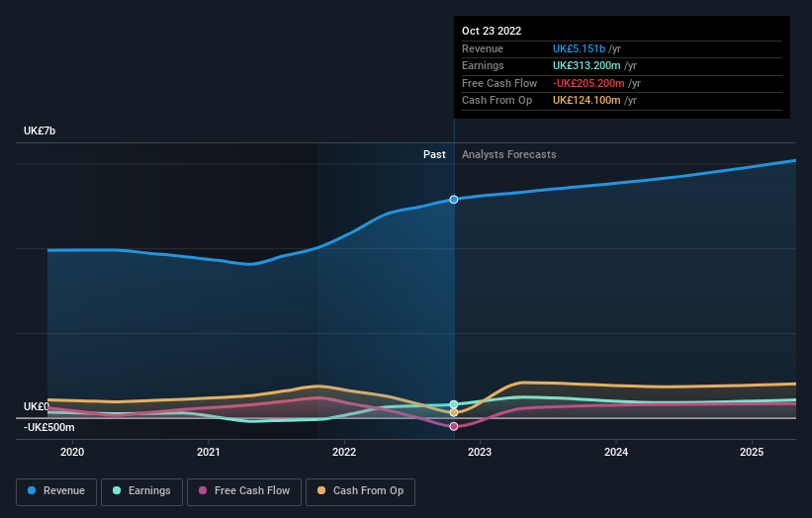This screenshot has height=518, width=812.
Task: Toggle the Free Cash Flow legend button
Action: click(244, 491)
